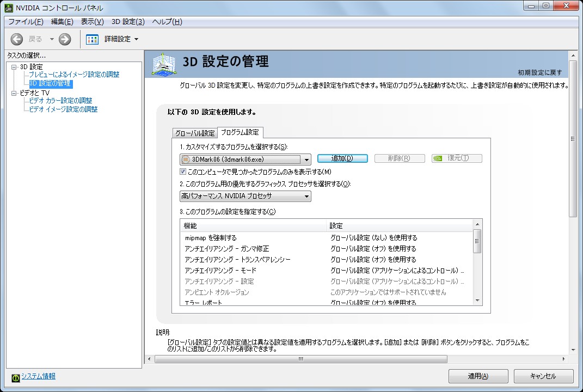This screenshot has width=583, height=392.
Task: Select the プログラム設定 tab
Action: [x=240, y=132]
